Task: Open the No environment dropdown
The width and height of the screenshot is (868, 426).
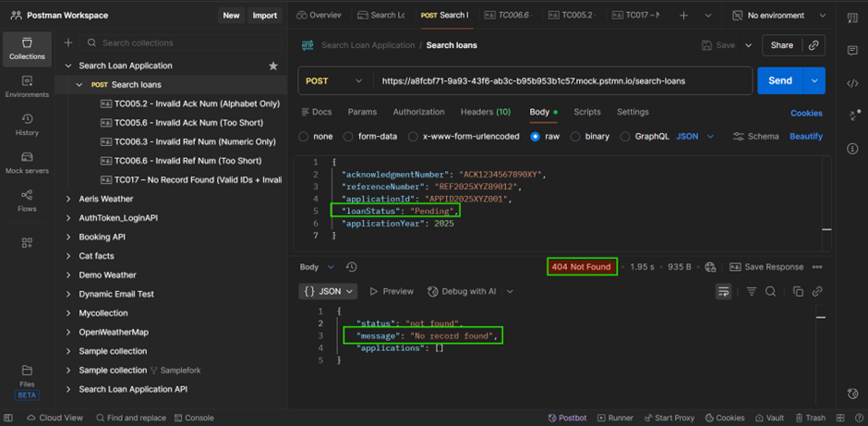Action: click(778, 16)
